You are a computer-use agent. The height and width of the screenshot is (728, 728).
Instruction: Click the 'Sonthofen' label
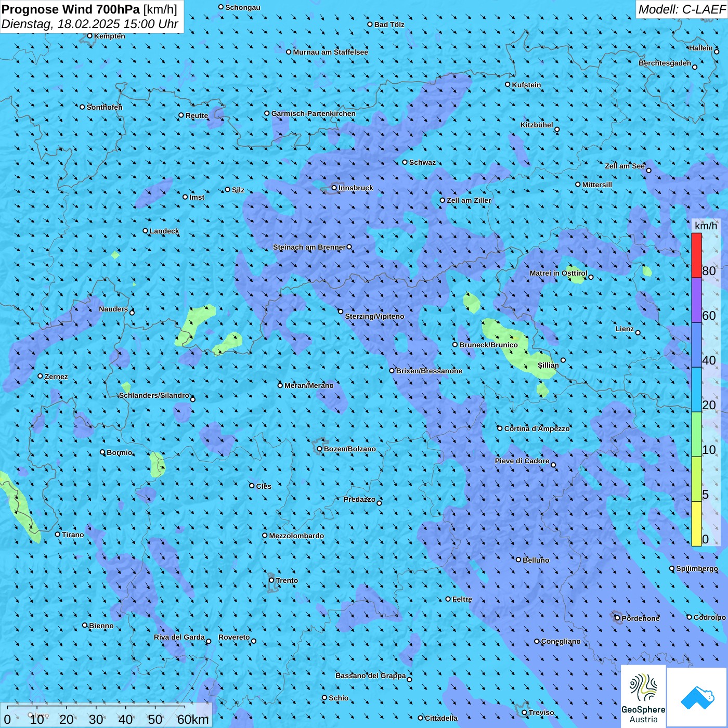click(105, 107)
